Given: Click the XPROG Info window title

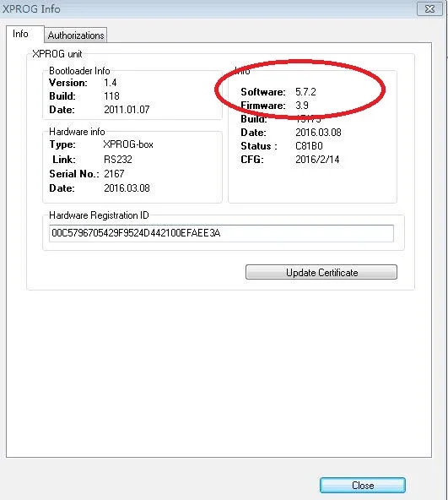Looking at the screenshot, I should [31, 9].
